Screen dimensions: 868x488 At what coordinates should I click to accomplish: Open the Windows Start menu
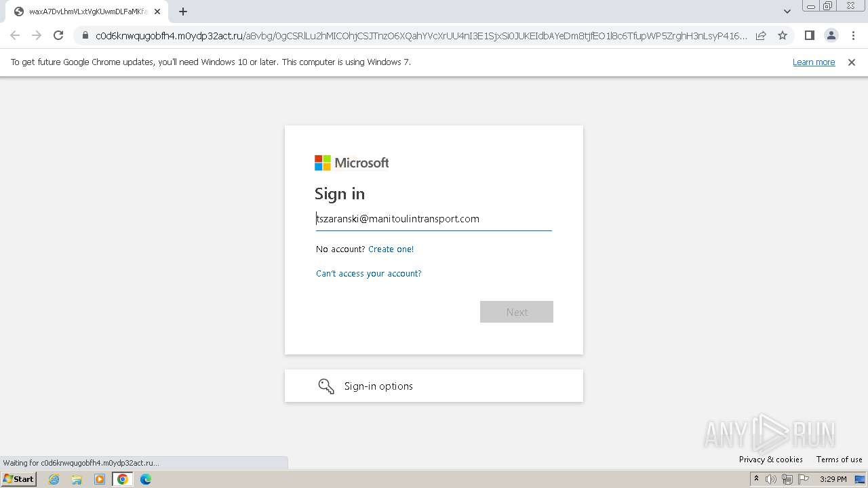[x=18, y=479]
